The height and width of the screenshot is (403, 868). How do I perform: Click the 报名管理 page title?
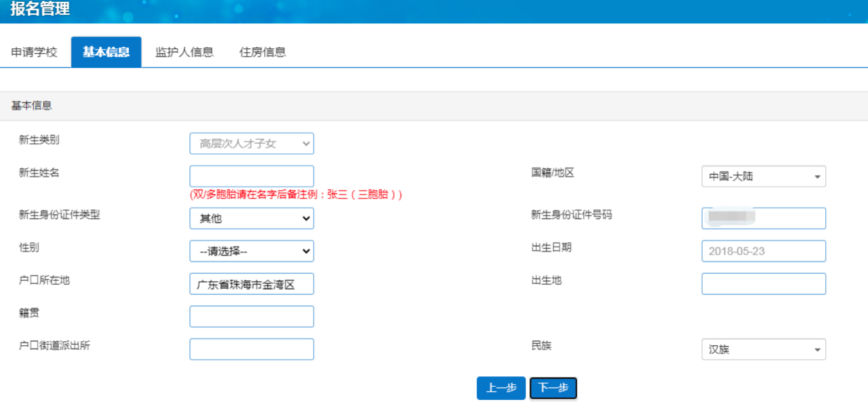click(x=40, y=9)
